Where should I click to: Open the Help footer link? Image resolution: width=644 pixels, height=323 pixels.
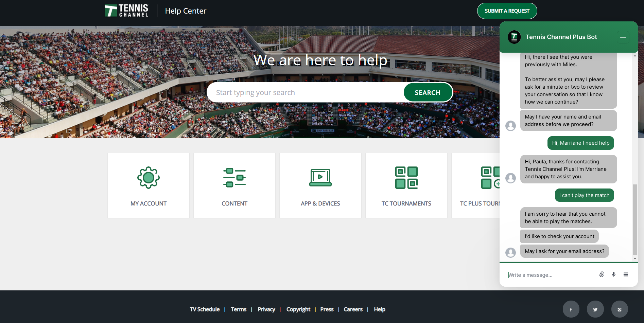[380, 309]
